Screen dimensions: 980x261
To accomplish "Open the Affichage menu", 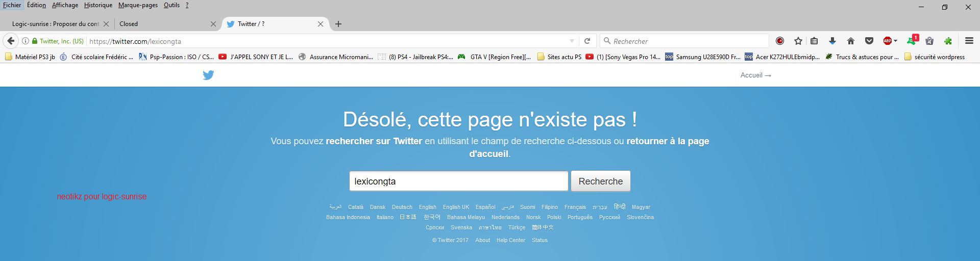I will tap(65, 5).
